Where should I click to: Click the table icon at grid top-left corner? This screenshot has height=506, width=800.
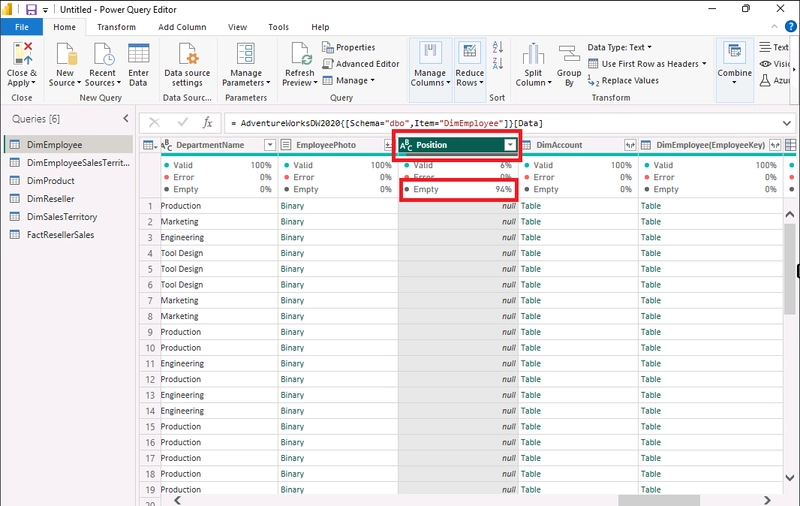click(149, 145)
